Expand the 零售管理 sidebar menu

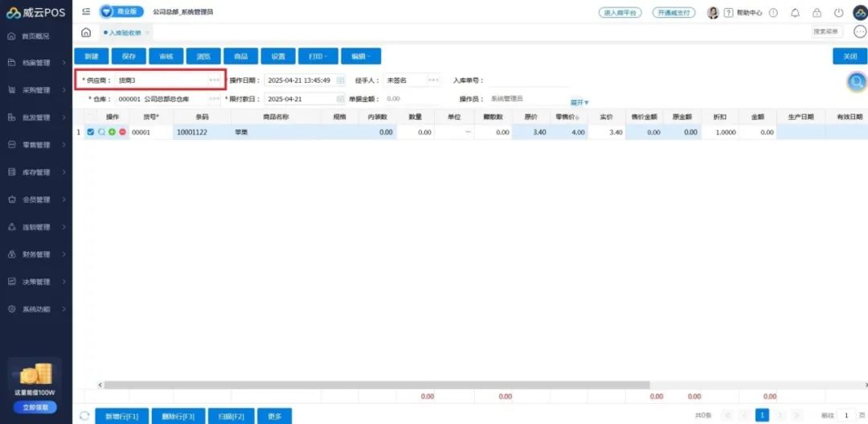tap(36, 145)
